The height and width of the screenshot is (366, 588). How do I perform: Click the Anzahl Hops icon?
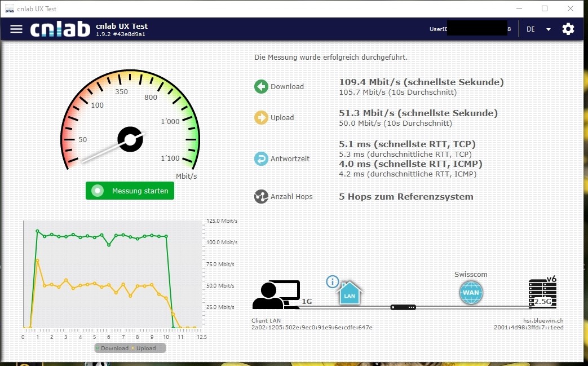[261, 196]
